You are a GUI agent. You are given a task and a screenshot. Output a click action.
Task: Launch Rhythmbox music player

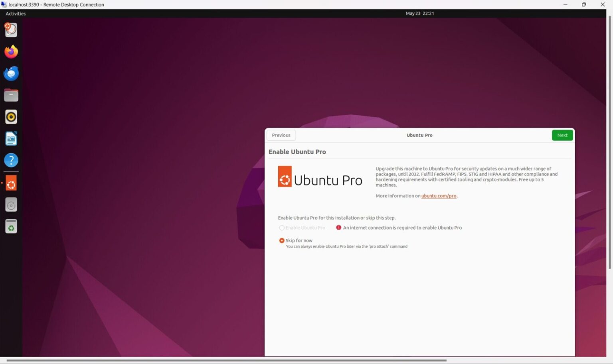coord(11,116)
